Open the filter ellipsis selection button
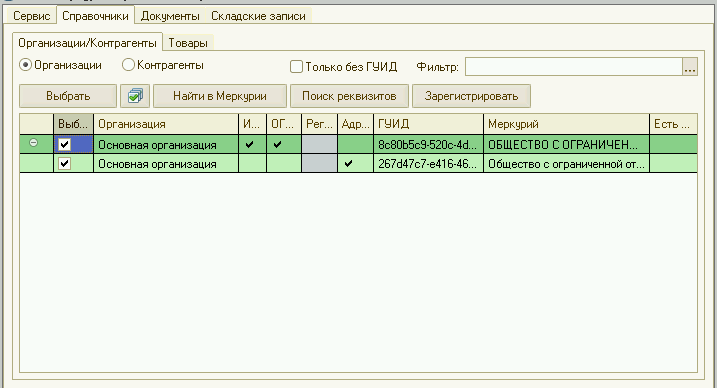This screenshot has height=388, width=717. pos(690,67)
